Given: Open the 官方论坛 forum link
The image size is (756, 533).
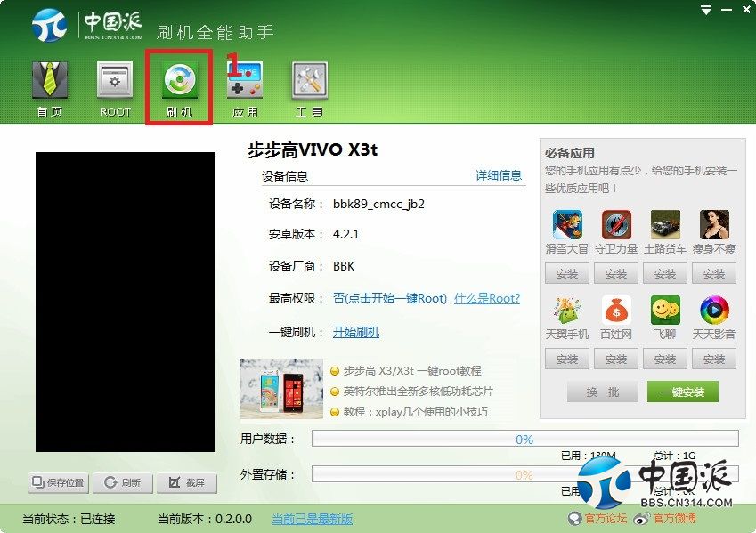Looking at the screenshot, I should [x=606, y=519].
